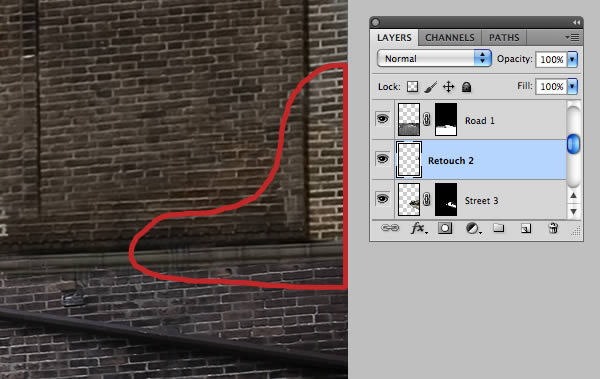The image size is (600, 379).
Task: Click the panel resize grip corner
Action: pos(576,231)
